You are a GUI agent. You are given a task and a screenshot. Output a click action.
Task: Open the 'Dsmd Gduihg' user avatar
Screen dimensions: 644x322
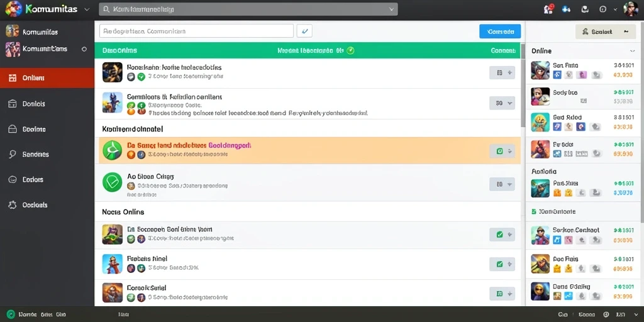(540, 291)
